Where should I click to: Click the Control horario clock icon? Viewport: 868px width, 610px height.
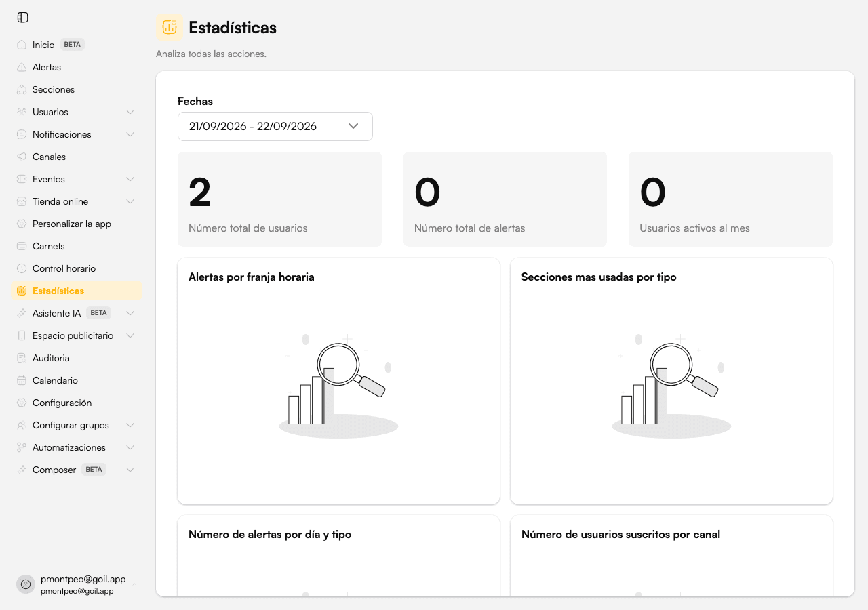click(x=22, y=268)
